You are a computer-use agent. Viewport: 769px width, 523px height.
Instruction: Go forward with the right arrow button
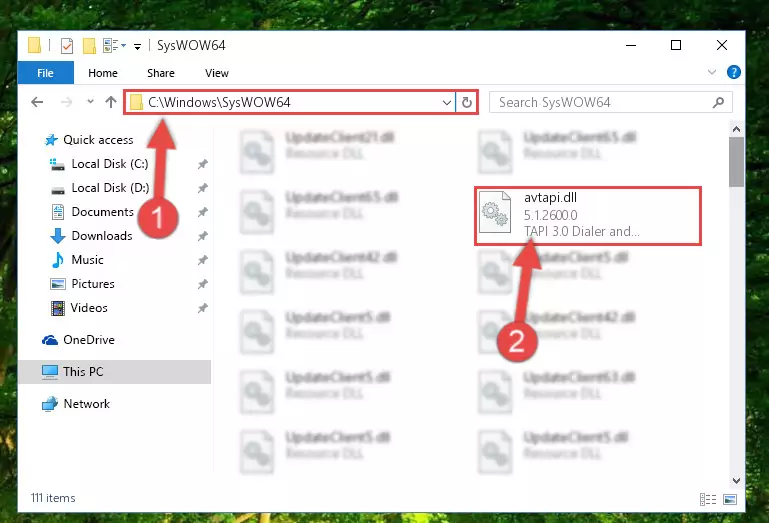click(x=66, y=102)
